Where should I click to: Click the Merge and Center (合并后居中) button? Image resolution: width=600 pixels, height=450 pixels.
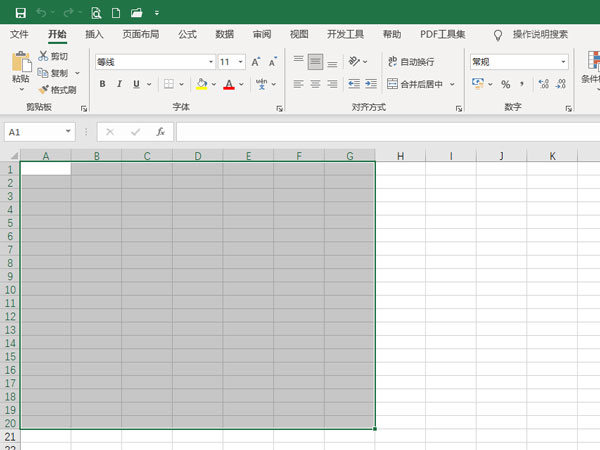pos(420,84)
